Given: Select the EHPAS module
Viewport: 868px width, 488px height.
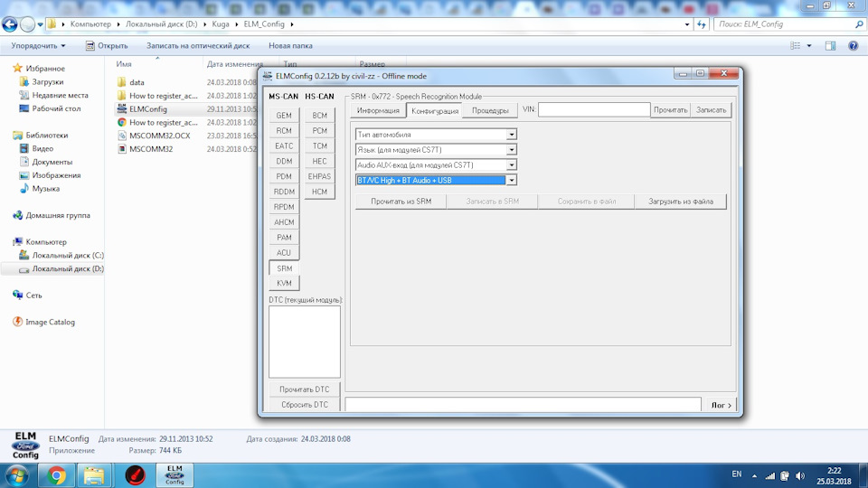Looking at the screenshot, I should 319,176.
